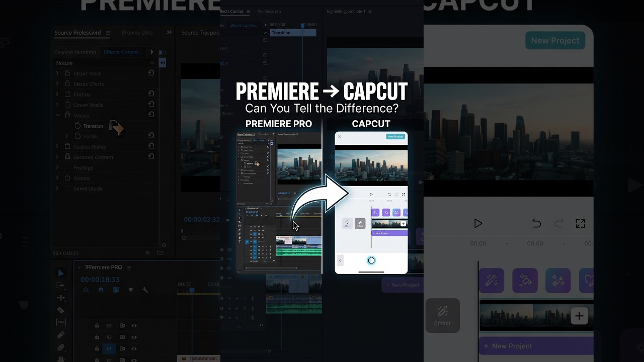Screen dimensions: 644x362
Task: Open fullscreen icon in large CapCut screen
Action: click(x=580, y=223)
